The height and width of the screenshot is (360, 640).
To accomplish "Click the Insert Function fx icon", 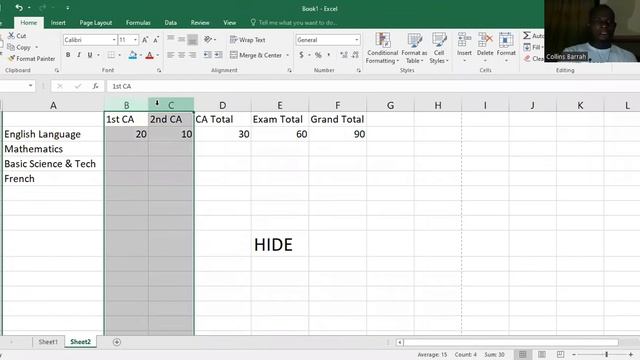I will coord(95,86).
